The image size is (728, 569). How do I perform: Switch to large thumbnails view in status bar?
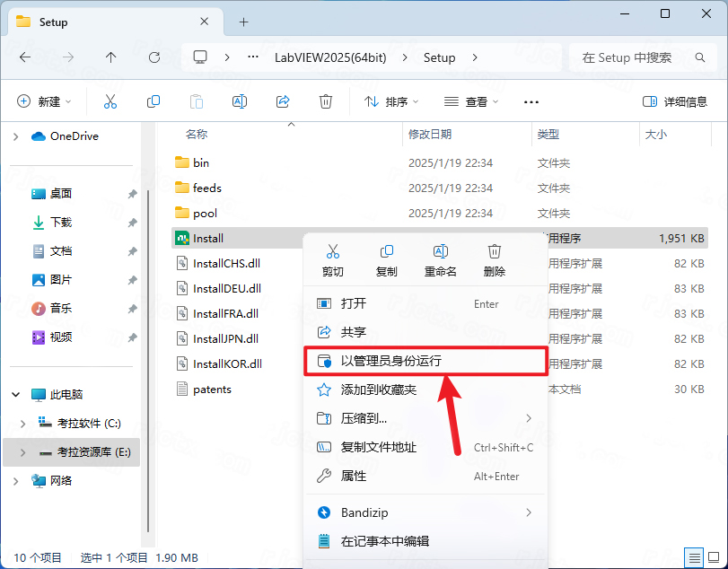click(x=714, y=557)
